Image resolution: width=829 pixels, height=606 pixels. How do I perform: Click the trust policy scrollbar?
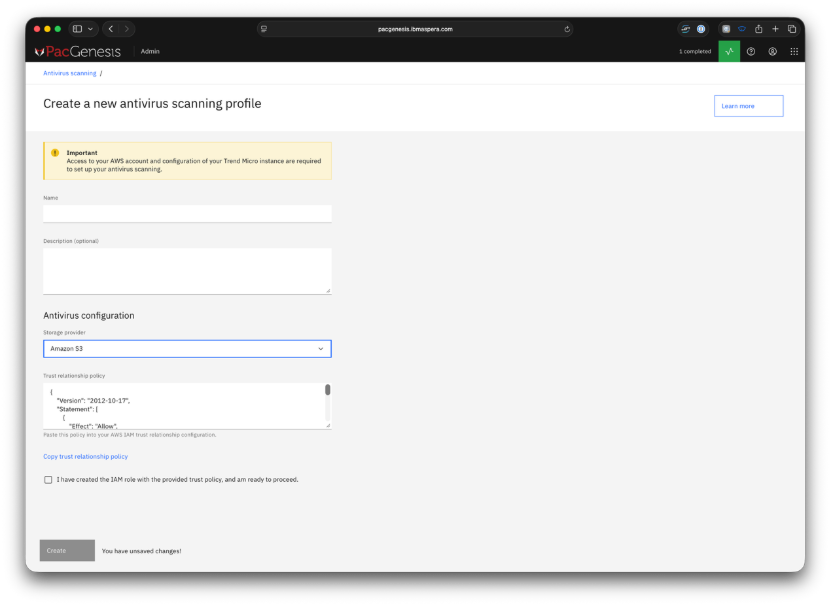(x=327, y=391)
